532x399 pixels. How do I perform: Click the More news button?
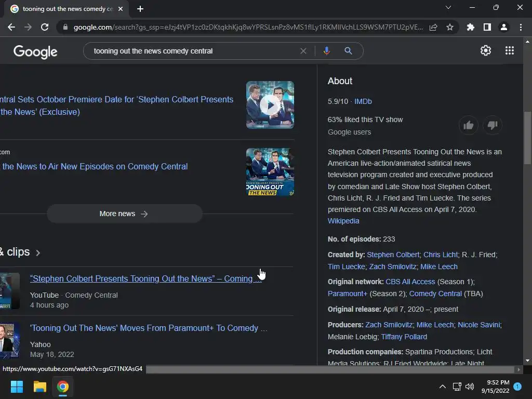tap(125, 214)
